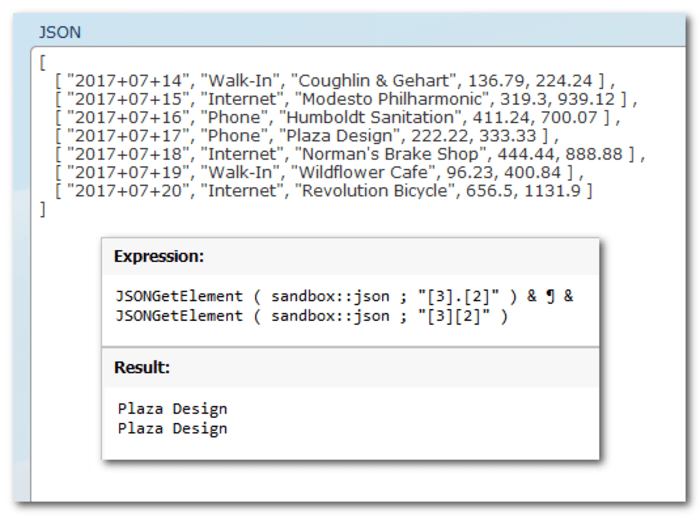Click the Expression: heading

pos(159,256)
